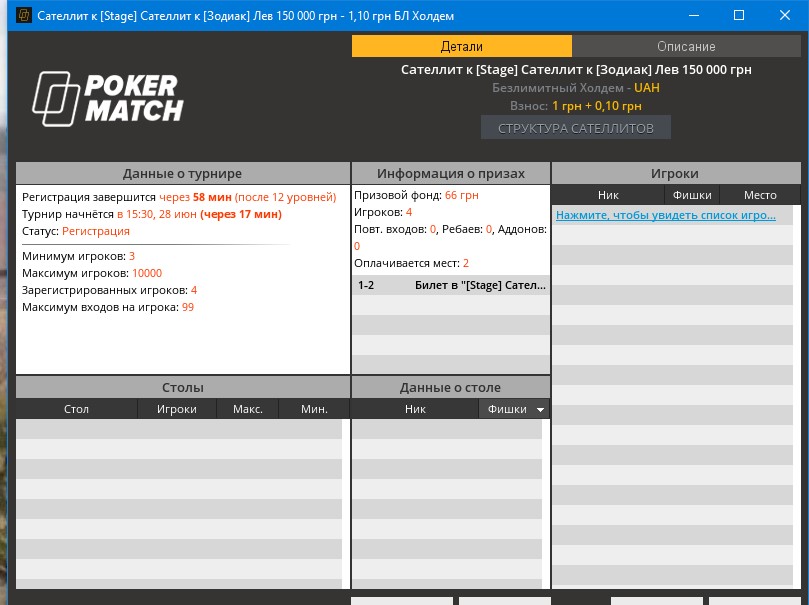This screenshot has width=809, height=605.
Task: Click the Данные о турнире panel header
Action: pyautogui.click(x=183, y=173)
